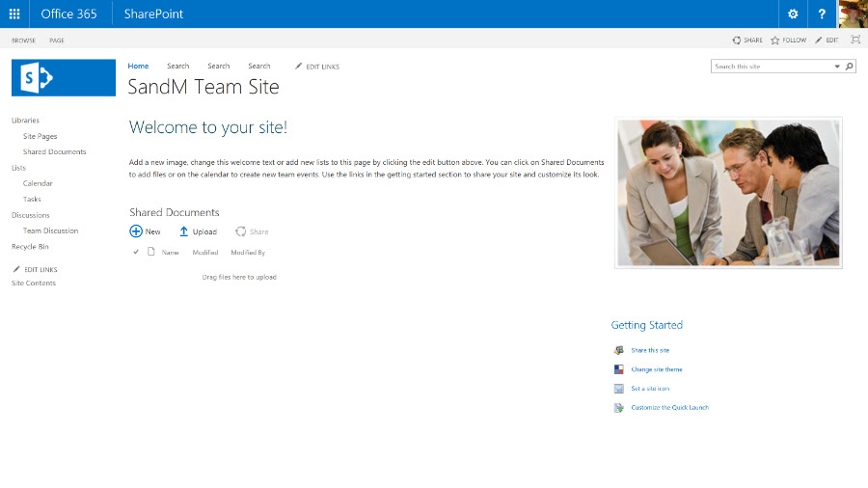Click the Change site theme icon
The width and height of the screenshot is (868, 488).
[619, 369]
